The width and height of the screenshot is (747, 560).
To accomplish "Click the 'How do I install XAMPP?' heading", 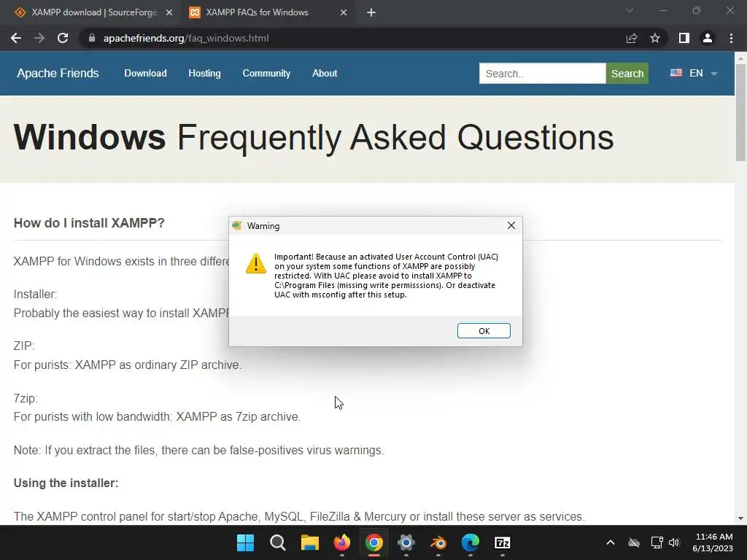I will tap(89, 223).
